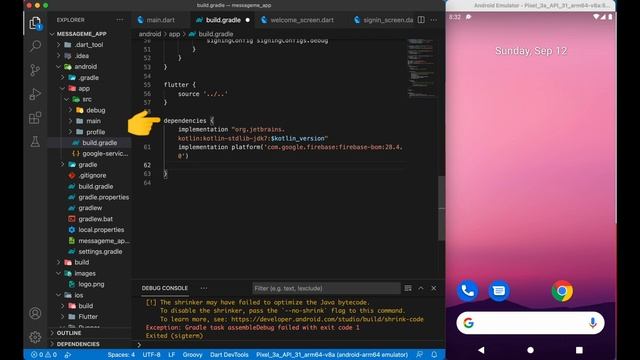Tap the Sunday, Sep 12 date widget

(531, 51)
